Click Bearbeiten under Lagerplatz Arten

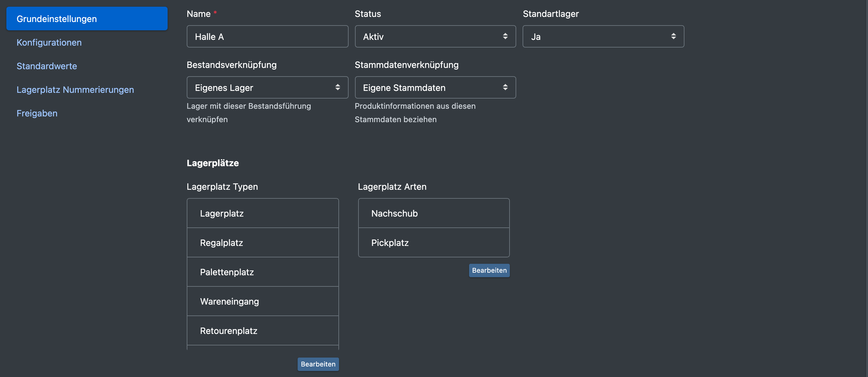click(489, 270)
